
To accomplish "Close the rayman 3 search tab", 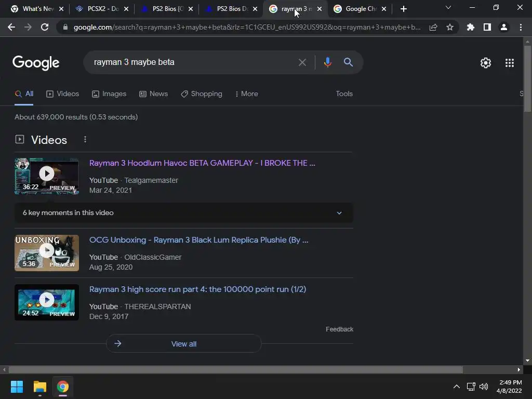I will (320, 9).
